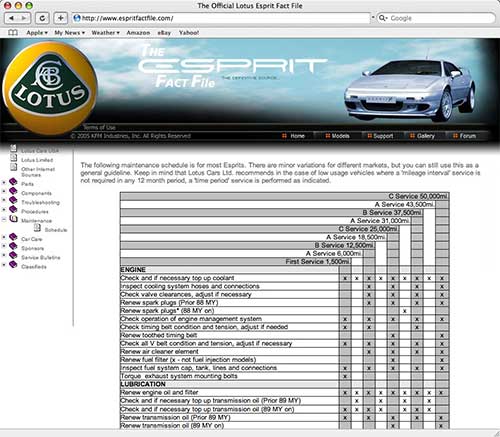The height and width of the screenshot is (437, 500).
Task: Go forward with the browser forward arrow
Action: click(x=24, y=18)
